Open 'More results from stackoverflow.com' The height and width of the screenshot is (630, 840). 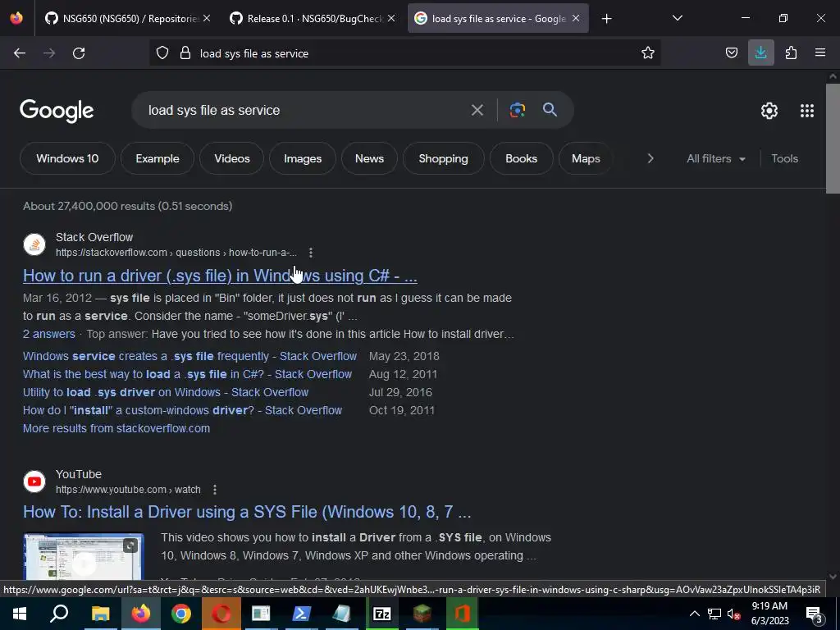(116, 428)
